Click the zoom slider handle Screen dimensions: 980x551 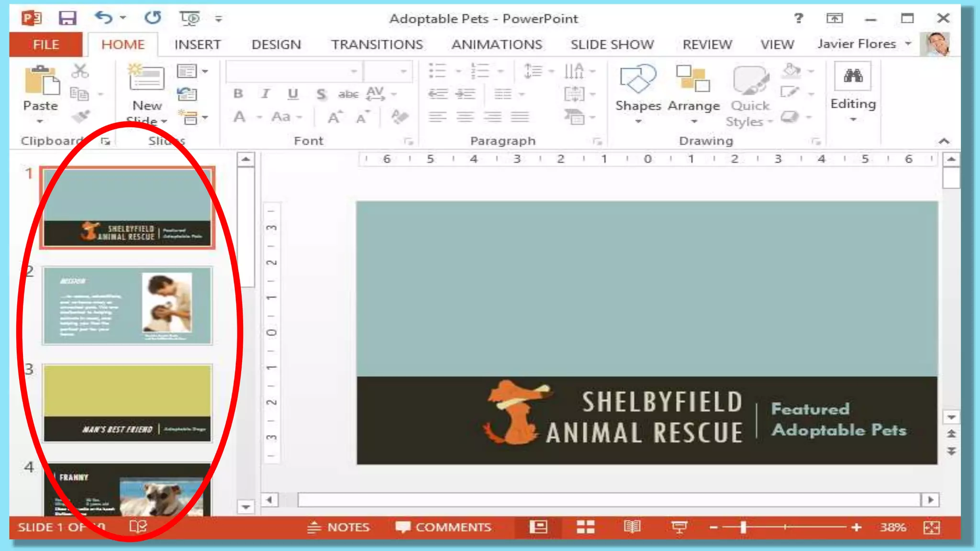(x=743, y=527)
